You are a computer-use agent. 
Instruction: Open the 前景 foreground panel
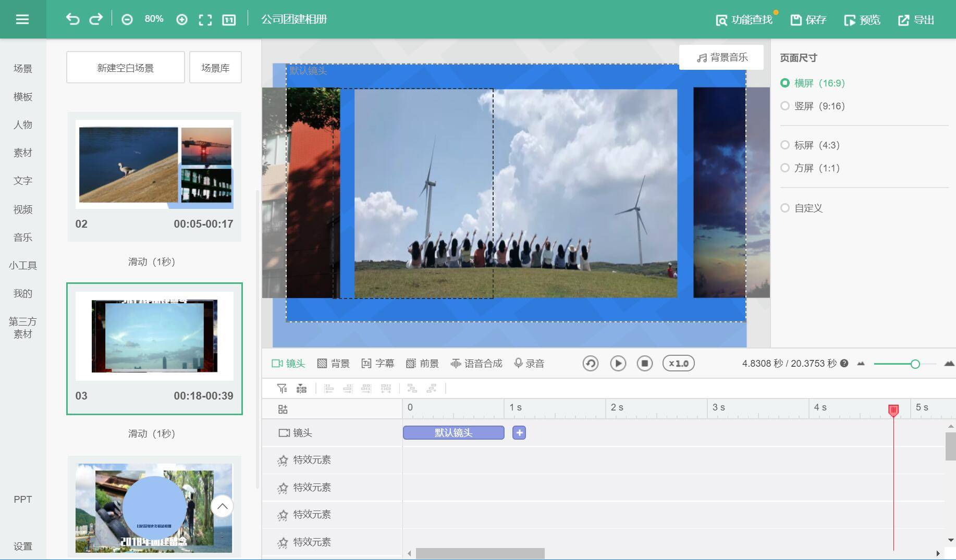(x=423, y=363)
